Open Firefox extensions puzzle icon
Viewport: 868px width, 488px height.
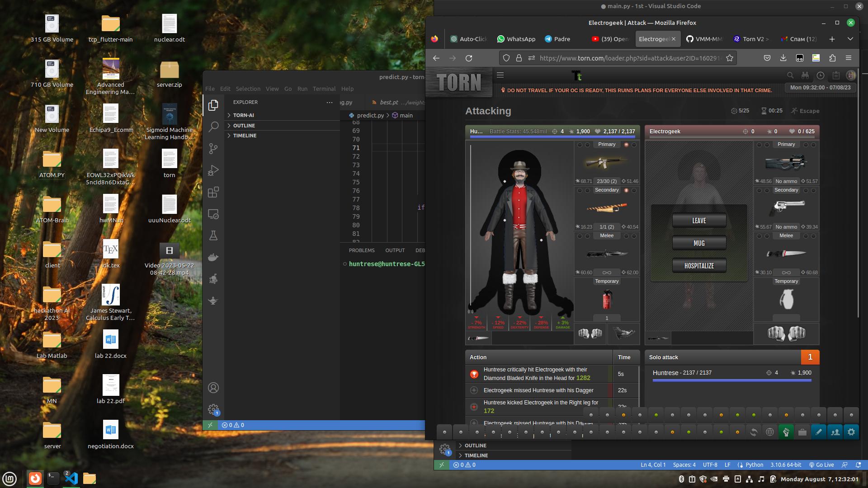pyautogui.click(x=832, y=58)
